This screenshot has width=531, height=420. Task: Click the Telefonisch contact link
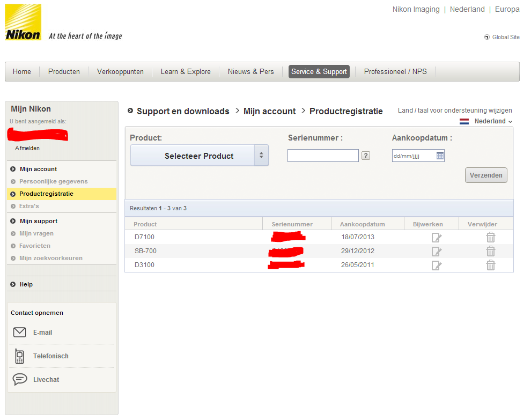click(x=51, y=356)
